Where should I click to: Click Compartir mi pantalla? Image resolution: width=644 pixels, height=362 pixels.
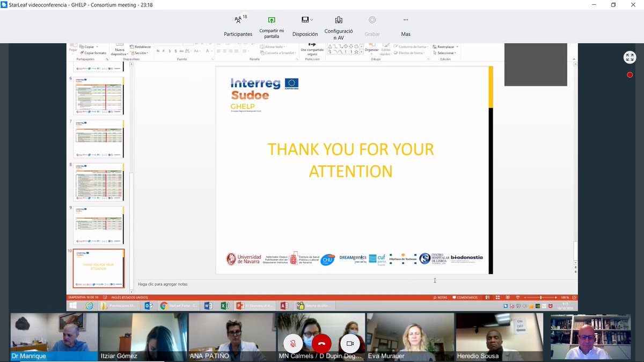[272, 27]
